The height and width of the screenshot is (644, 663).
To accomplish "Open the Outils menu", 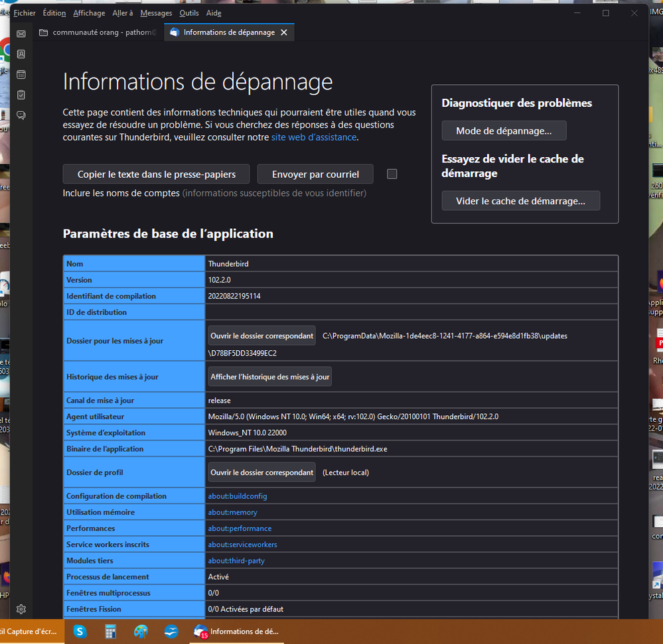I will click(189, 13).
